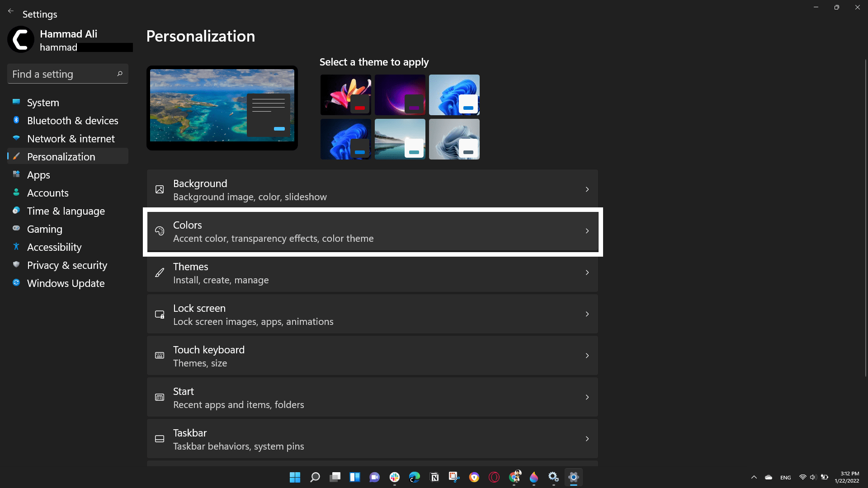Open Privacy & security settings
Image resolution: width=868 pixels, height=488 pixels.
coord(67,265)
